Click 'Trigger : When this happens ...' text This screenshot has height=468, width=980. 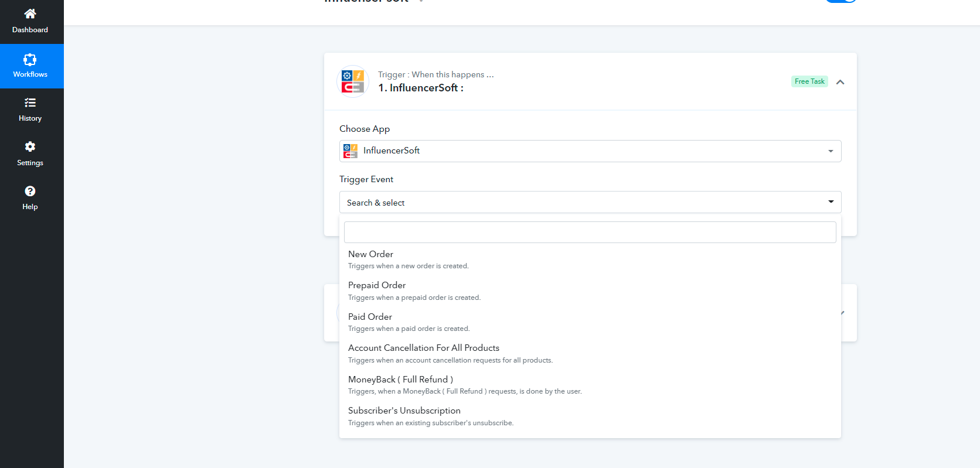(436, 74)
